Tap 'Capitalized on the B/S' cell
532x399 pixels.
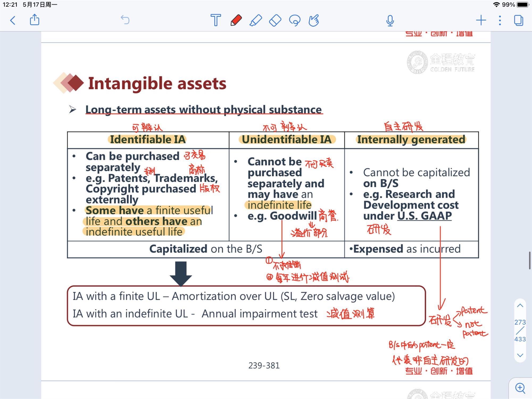tap(206, 249)
